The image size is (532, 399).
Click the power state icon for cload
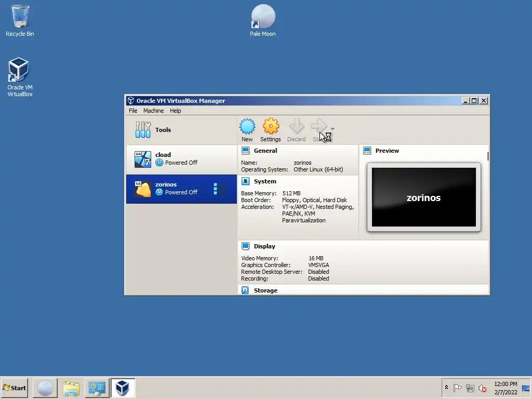[x=159, y=163]
